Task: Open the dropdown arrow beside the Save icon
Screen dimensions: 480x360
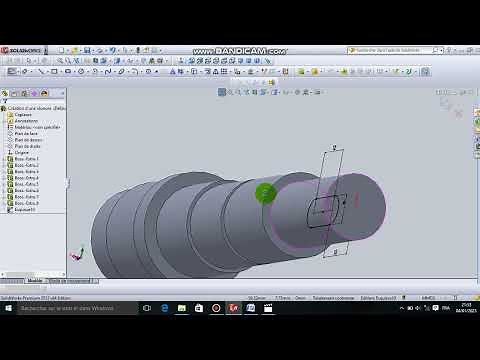Action: pyautogui.click(x=92, y=51)
